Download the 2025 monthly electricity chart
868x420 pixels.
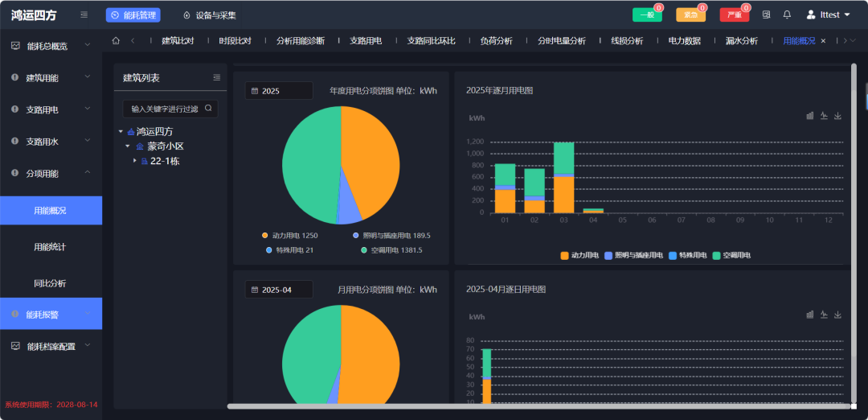pos(838,116)
